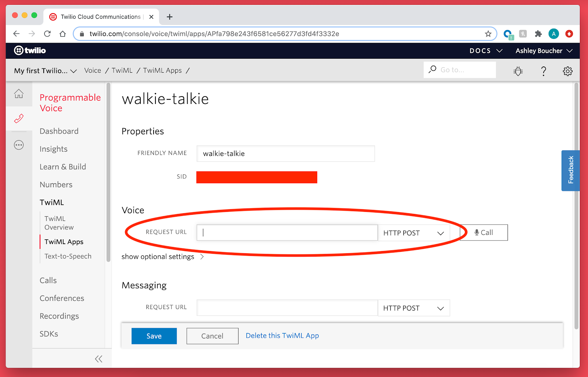588x377 pixels.
Task: Open a new browser tab
Action: (169, 17)
